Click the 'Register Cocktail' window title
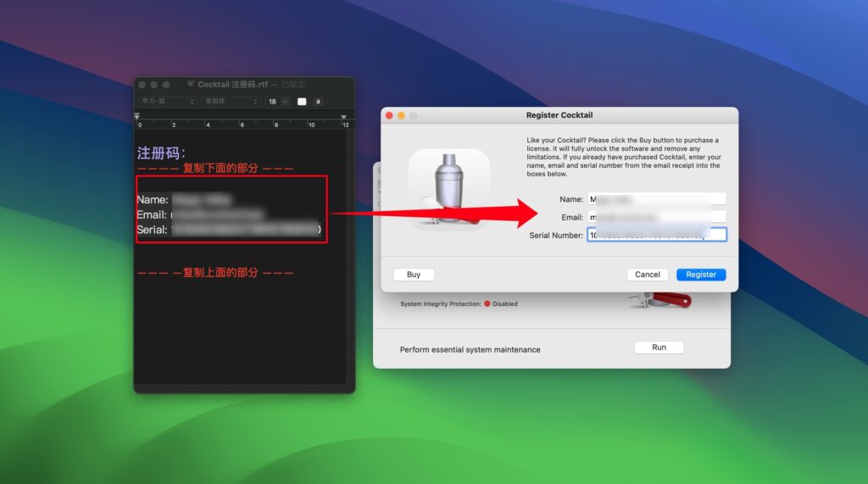The height and width of the screenshot is (484, 868). point(559,115)
